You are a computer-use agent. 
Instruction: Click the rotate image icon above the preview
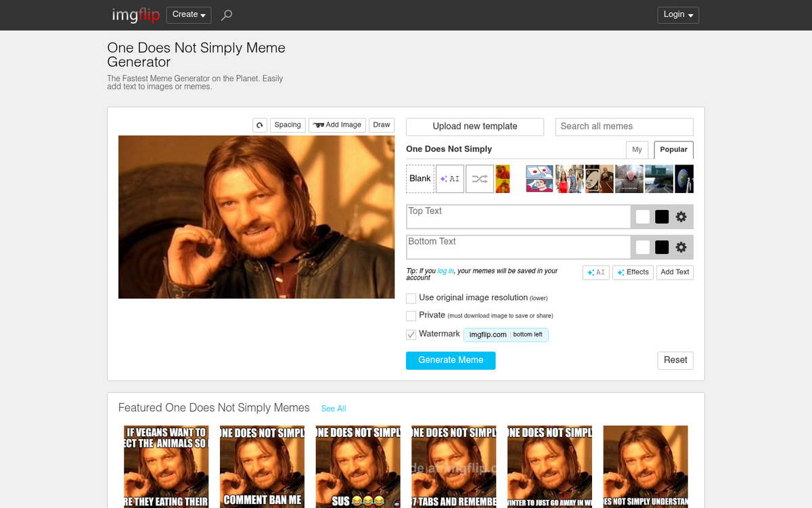tap(259, 125)
